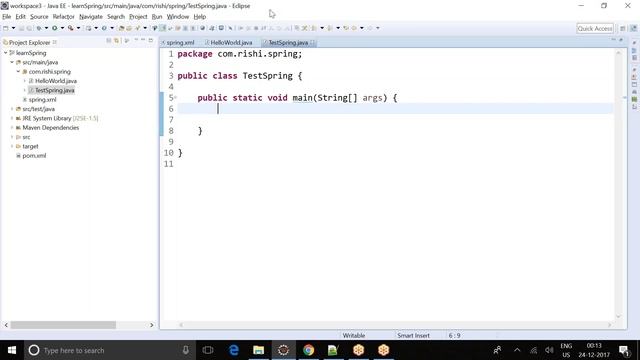640x360 pixels.
Task: Minimize the Project Explorer view
Action: tap(143, 40)
